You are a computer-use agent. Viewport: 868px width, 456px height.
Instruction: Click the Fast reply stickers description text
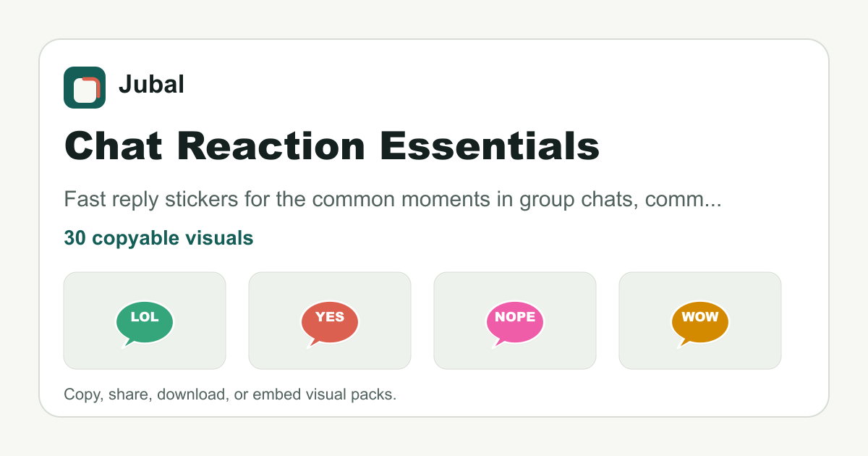coord(393,200)
